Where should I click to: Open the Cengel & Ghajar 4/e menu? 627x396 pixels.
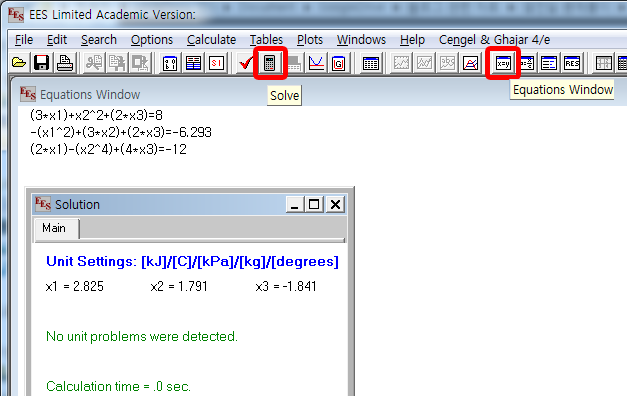(x=494, y=40)
